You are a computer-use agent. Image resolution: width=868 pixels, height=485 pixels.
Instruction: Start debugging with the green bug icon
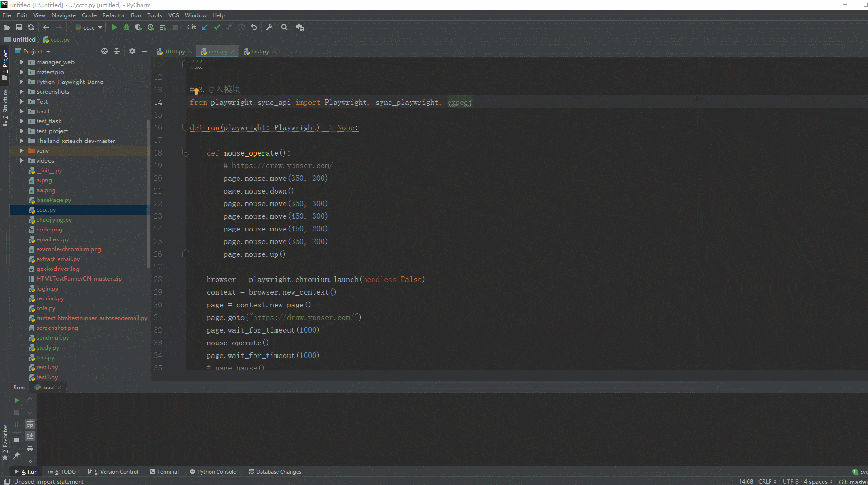[x=127, y=28]
